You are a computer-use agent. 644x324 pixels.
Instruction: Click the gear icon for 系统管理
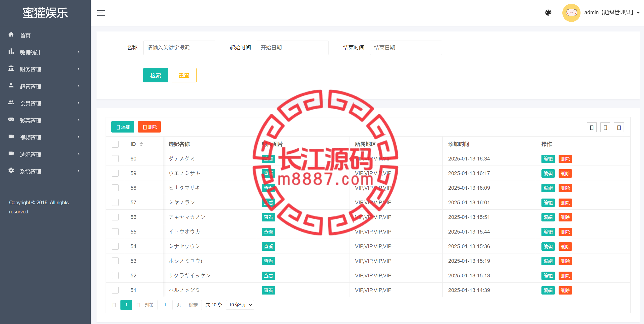pos(11,170)
